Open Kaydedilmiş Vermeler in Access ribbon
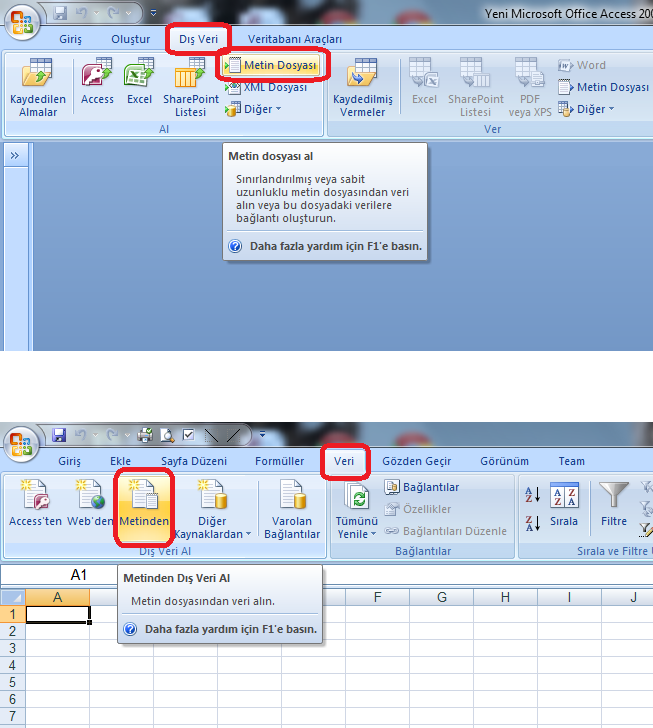 tap(362, 88)
